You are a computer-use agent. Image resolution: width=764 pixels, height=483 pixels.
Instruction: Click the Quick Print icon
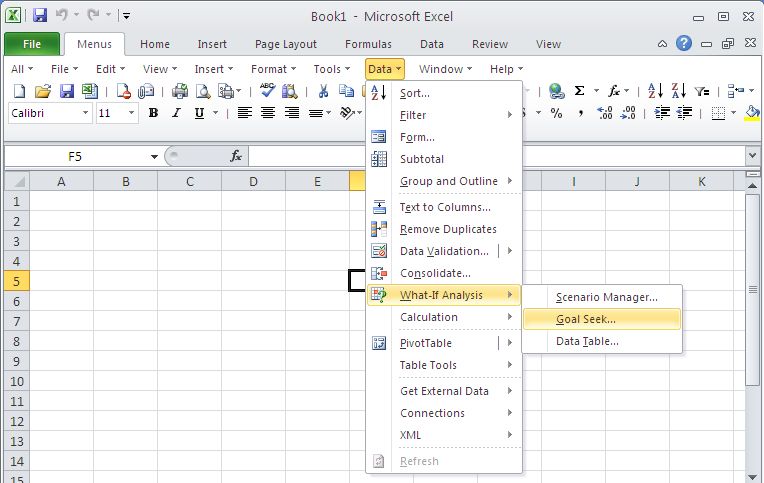180,91
